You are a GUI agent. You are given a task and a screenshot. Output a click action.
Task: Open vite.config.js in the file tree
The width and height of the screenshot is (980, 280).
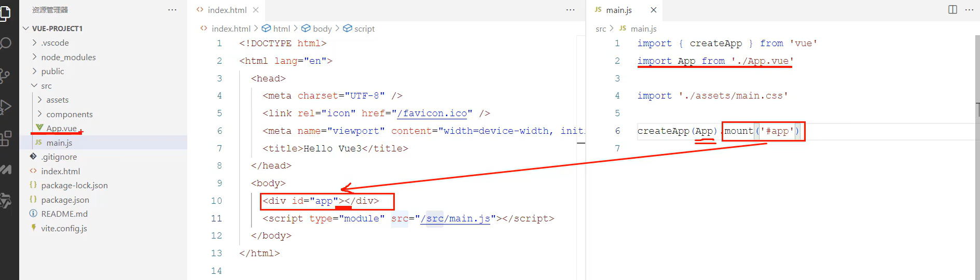point(64,228)
